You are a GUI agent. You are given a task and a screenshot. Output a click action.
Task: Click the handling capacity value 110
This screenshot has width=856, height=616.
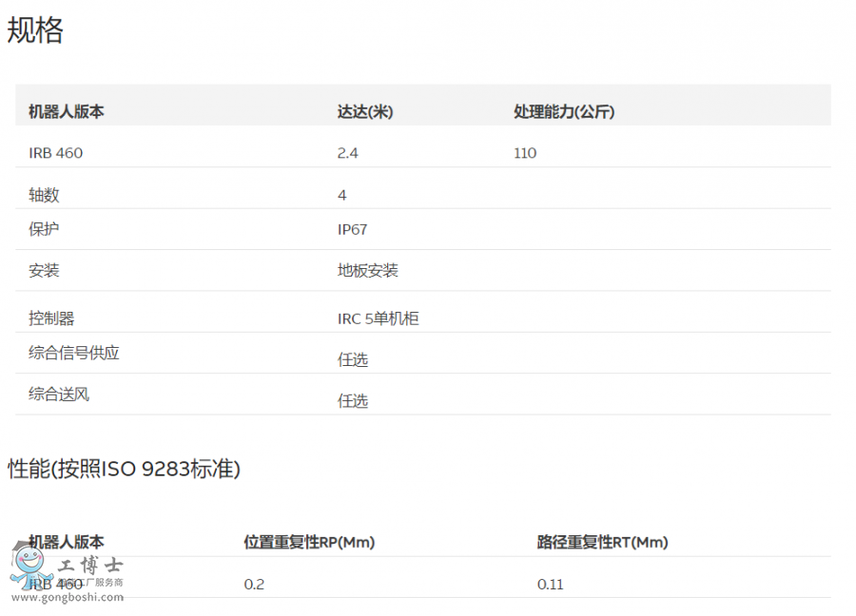pyautogui.click(x=525, y=153)
